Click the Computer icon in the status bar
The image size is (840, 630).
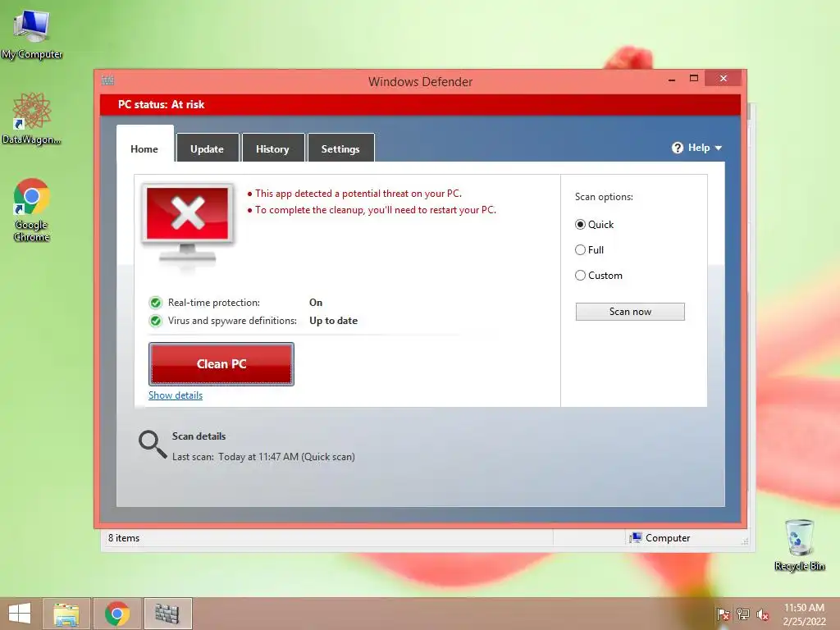click(636, 538)
